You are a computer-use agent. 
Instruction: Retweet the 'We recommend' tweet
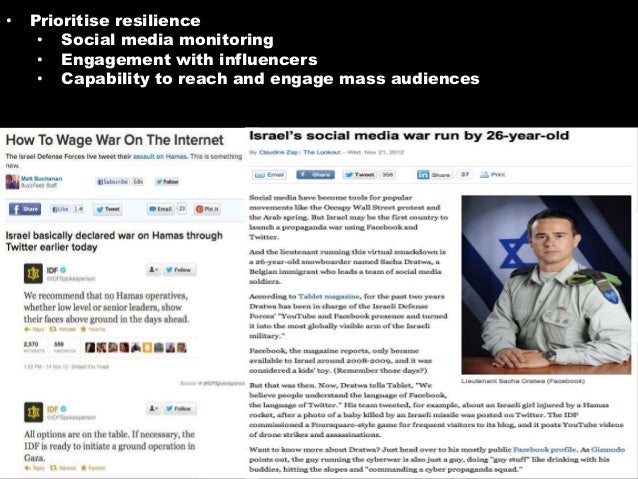click(x=62, y=329)
